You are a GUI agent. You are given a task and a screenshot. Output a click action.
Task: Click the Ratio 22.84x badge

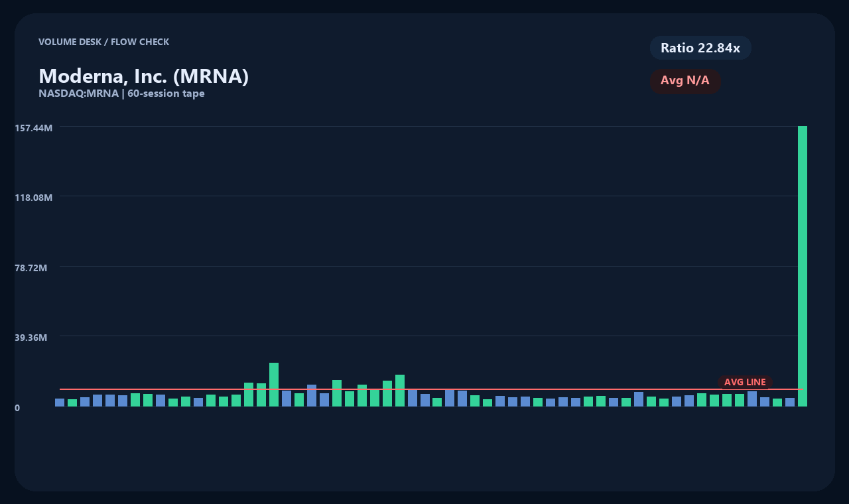(x=700, y=48)
